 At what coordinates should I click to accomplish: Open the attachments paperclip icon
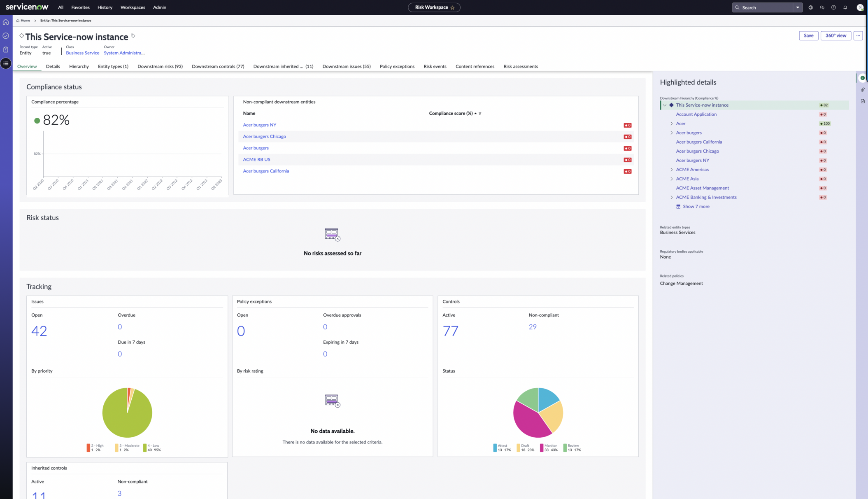pyautogui.click(x=863, y=89)
